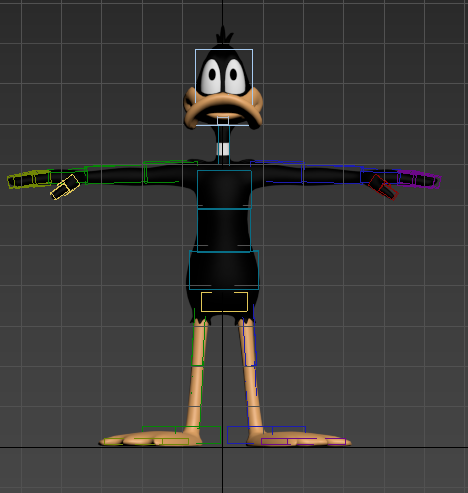The height and width of the screenshot is (493, 468).
Task: Select the purple finger bones at the blue arm tip
Action: [419, 179]
